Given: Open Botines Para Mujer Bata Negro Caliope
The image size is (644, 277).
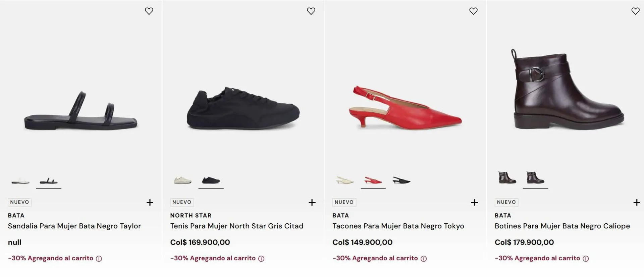Looking at the screenshot, I should [562, 226].
